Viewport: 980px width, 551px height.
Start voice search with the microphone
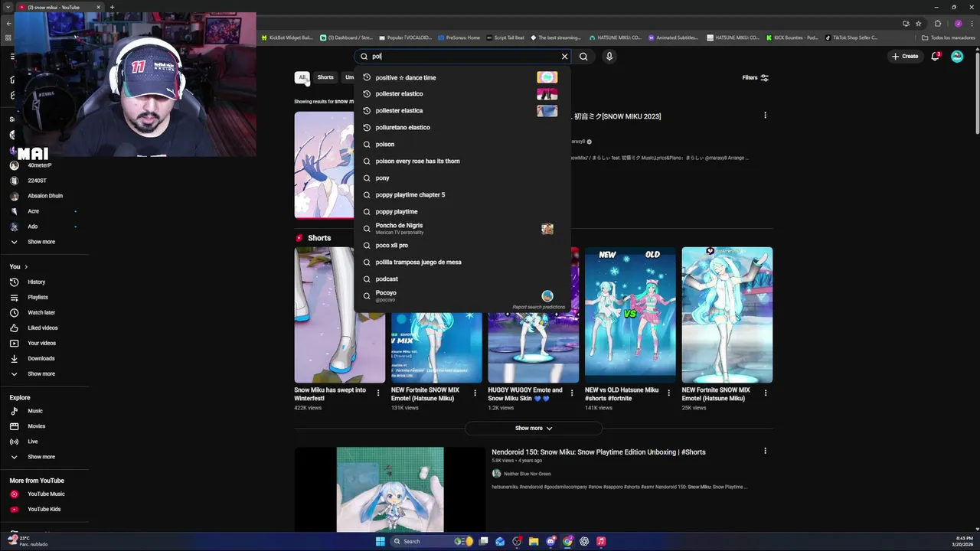click(609, 57)
